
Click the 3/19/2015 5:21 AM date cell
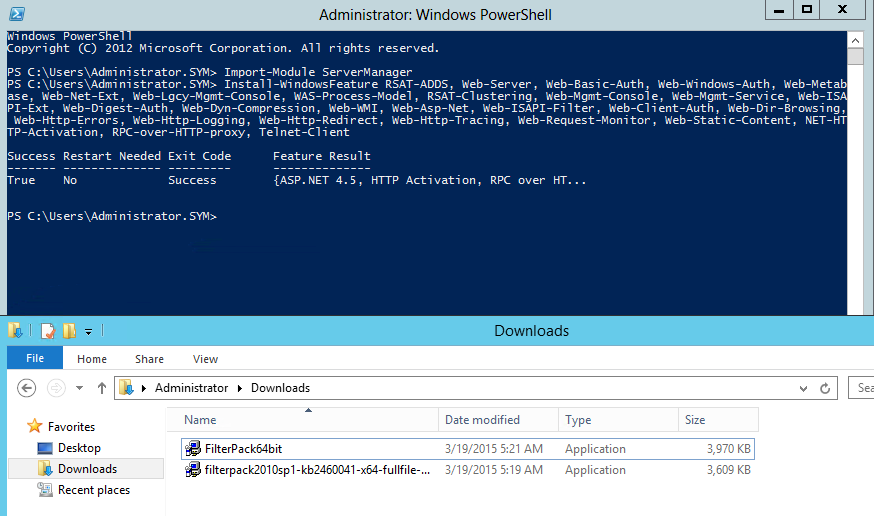[493, 449]
